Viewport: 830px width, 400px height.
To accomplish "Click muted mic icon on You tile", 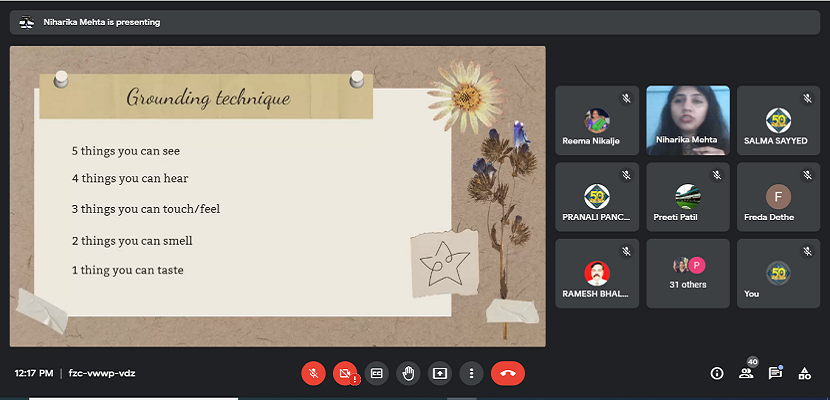I will 808,251.
